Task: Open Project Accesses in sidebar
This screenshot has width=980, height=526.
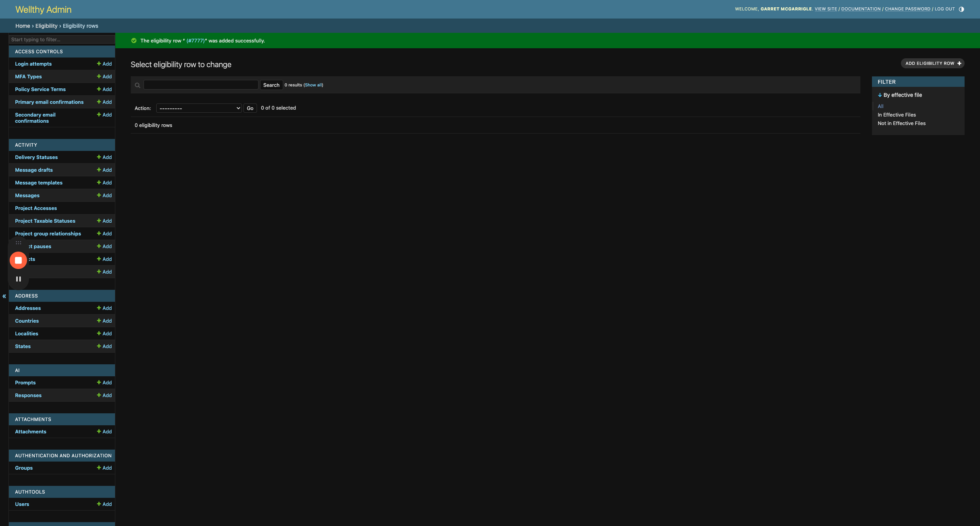Action: pyautogui.click(x=36, y=208)
